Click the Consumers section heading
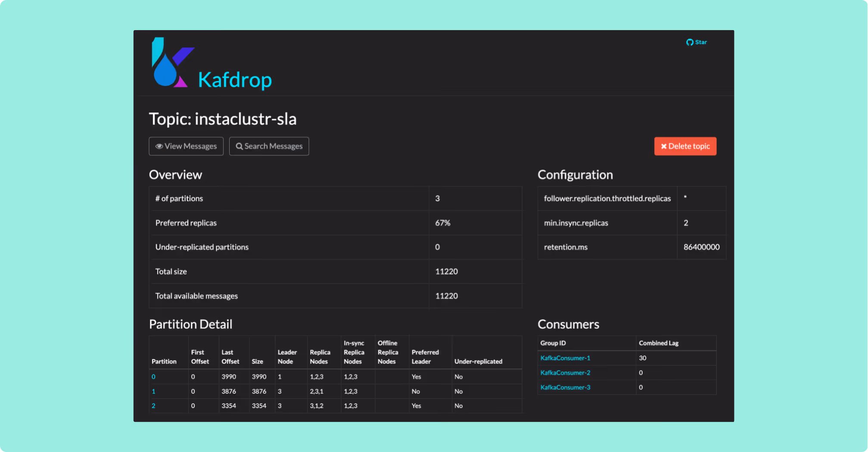Image resolution: width=868 pixels, height=452 pixels. [x=568, y=324]
